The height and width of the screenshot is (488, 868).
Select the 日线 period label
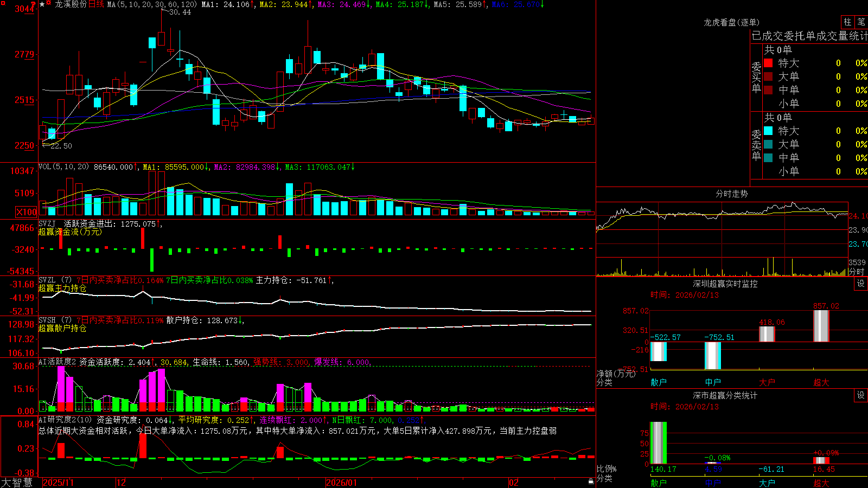96,4
